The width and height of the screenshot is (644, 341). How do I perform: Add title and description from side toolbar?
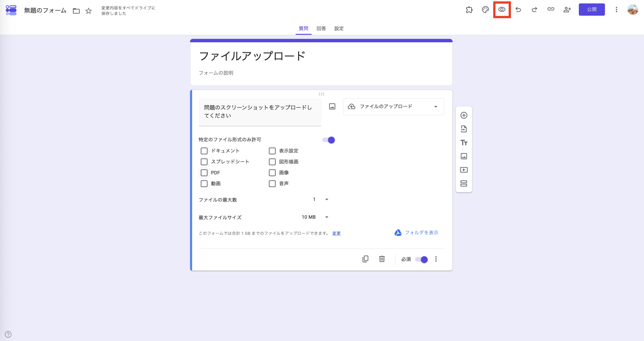pos(464,143)
